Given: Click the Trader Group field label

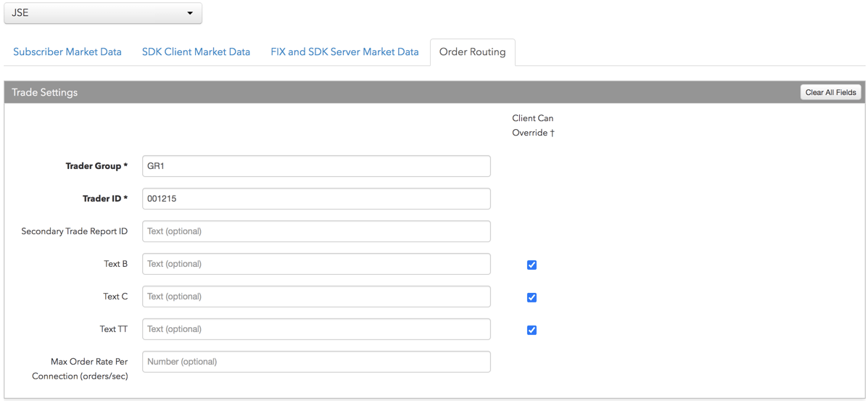Looking at the screenshot, I should click(97, 166).
